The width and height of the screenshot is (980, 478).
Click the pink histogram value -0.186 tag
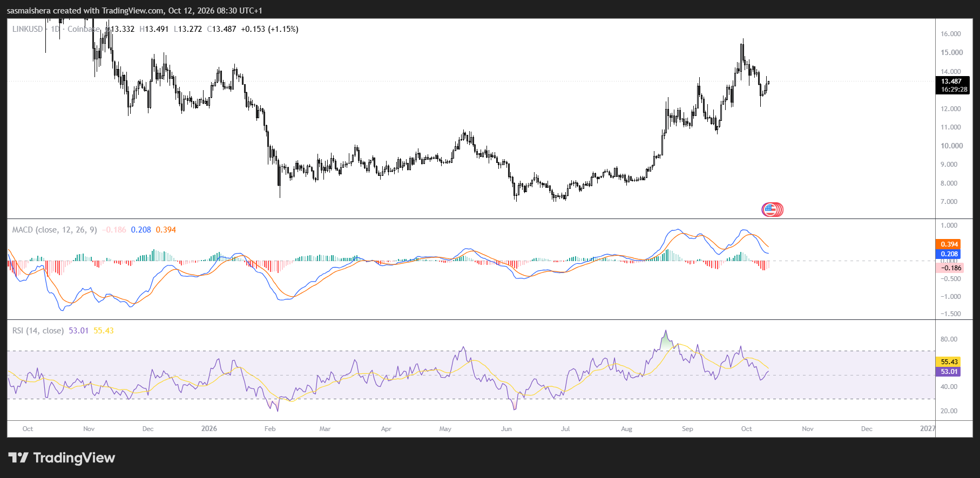click(x=950, y=268)
